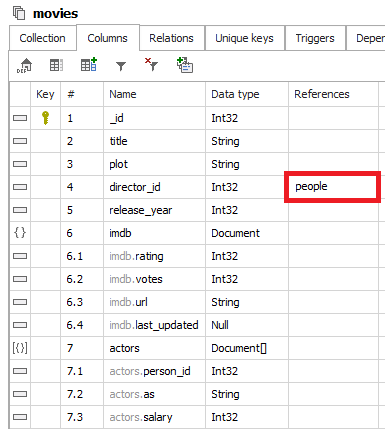This screenshot has height=436, width=391.
Task: Click the field icon of the actors.as row
Action: coord(20,394)
